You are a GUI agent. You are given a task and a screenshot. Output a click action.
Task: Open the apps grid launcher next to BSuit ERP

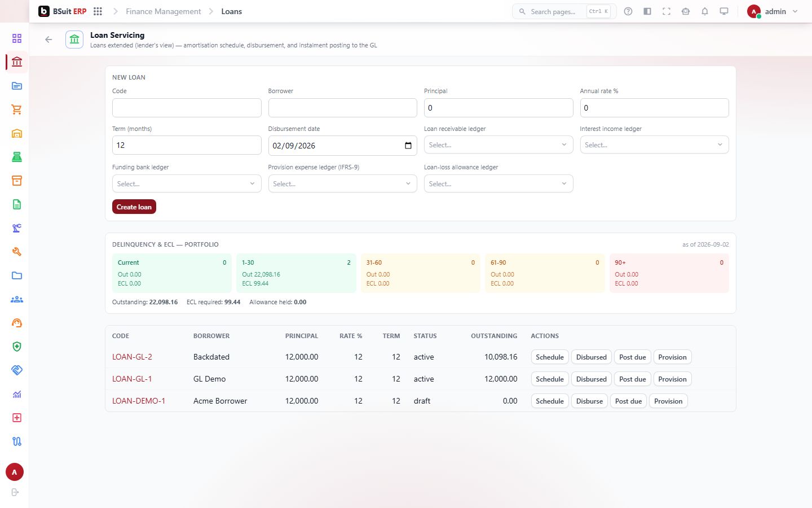click(98, 11)
